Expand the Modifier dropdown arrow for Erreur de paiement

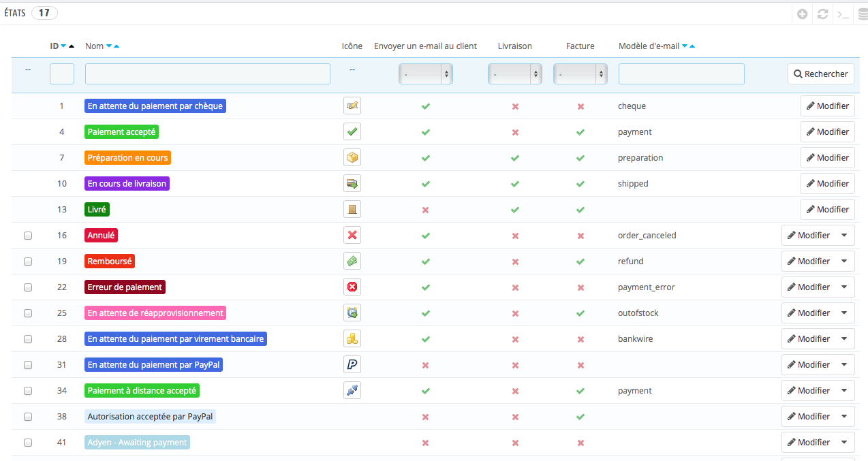[x=845, y=287]
